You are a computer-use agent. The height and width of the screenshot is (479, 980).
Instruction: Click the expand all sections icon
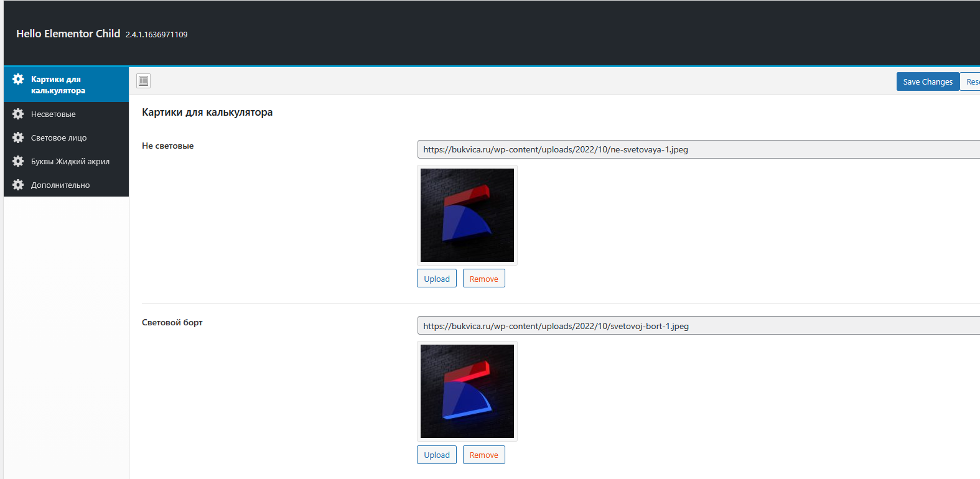[x=144, y=81]
